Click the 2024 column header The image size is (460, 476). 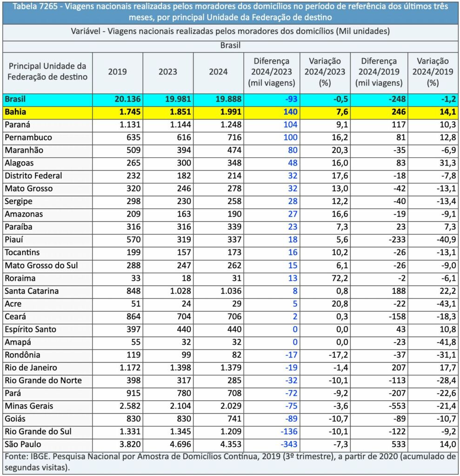pos(218,72)
